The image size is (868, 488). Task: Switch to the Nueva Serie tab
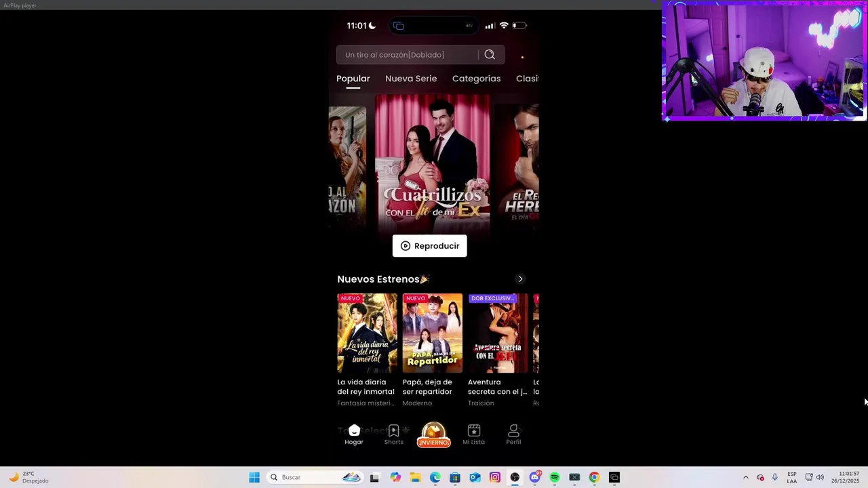click(411, 79)
